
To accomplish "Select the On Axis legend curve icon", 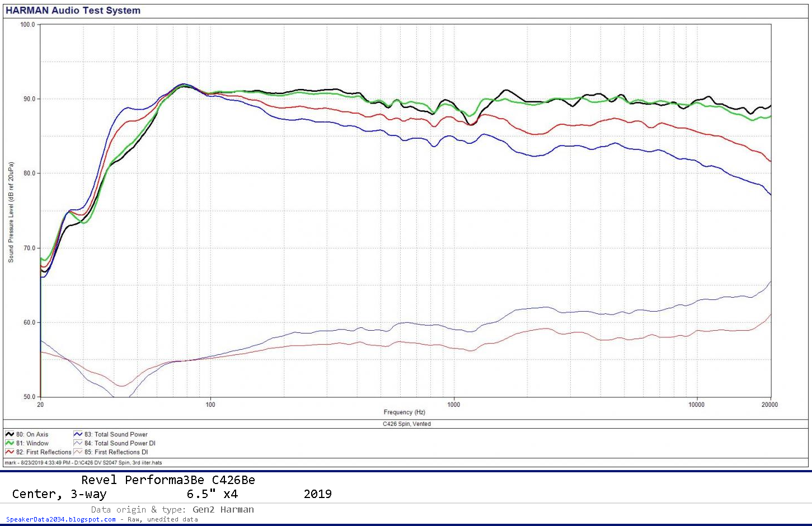I will 9,434.
